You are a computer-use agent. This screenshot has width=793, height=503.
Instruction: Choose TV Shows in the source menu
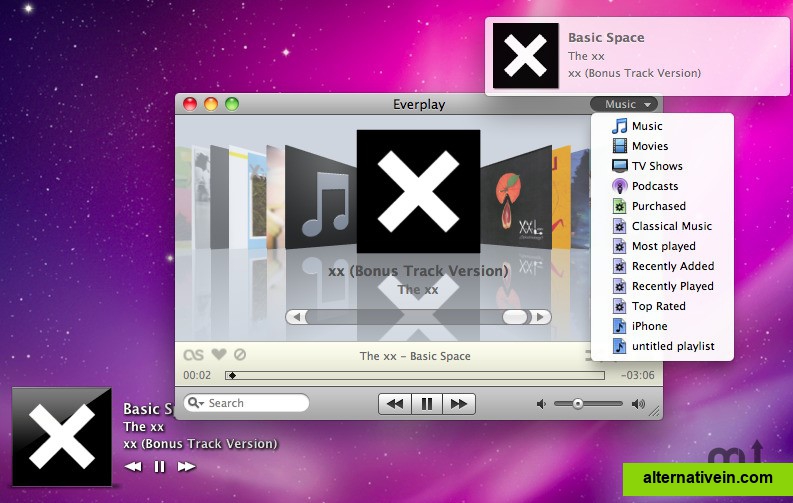tap(662, 166)
